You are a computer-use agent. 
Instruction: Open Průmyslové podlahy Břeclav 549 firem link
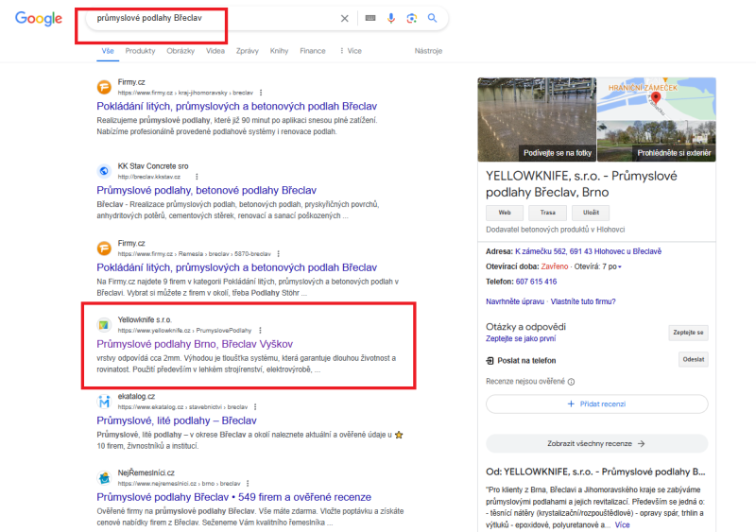click(233, 497)
